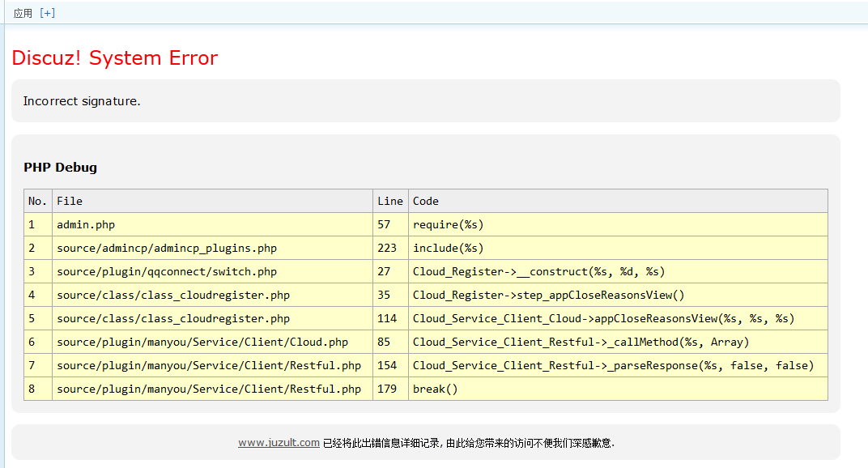Open the www.juzult.com link

click(279, 443)
